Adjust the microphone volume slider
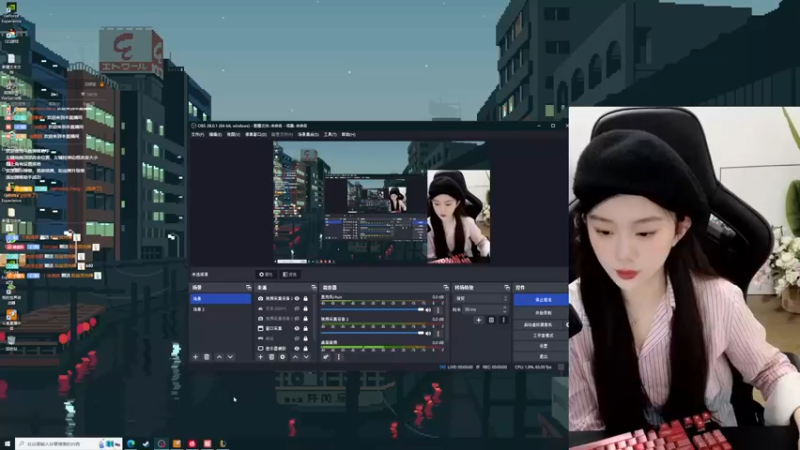800x450 pixels. click(x=372, y=310)
